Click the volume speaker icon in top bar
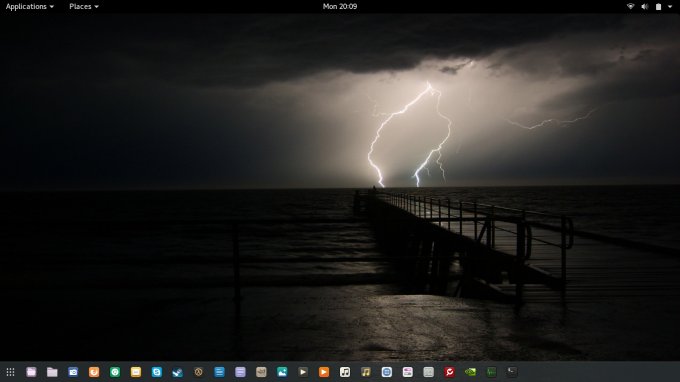This screenshot has height=382, width=680. pos(644,7)
